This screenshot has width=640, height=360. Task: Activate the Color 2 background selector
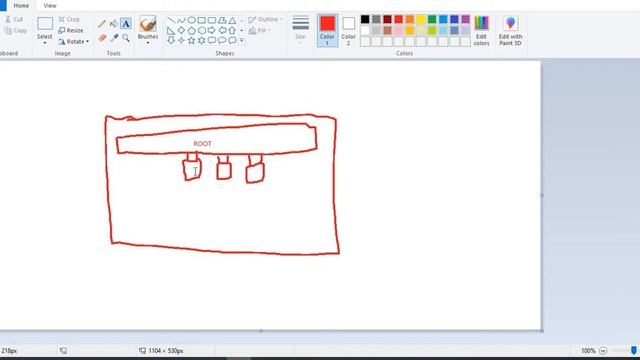click(349, 30)
